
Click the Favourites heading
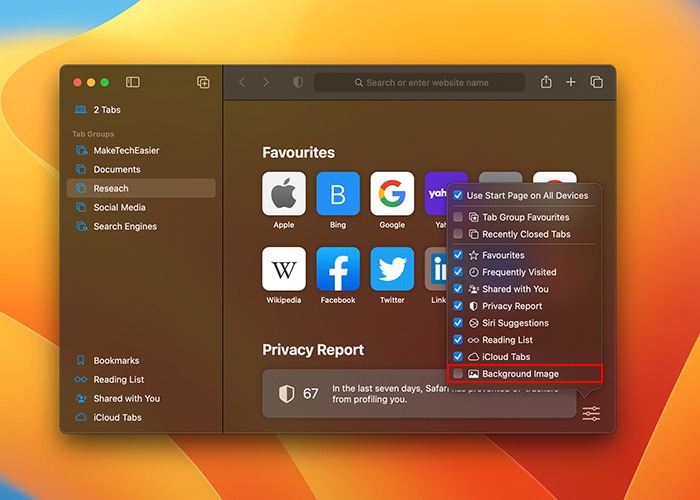(298, 153)
